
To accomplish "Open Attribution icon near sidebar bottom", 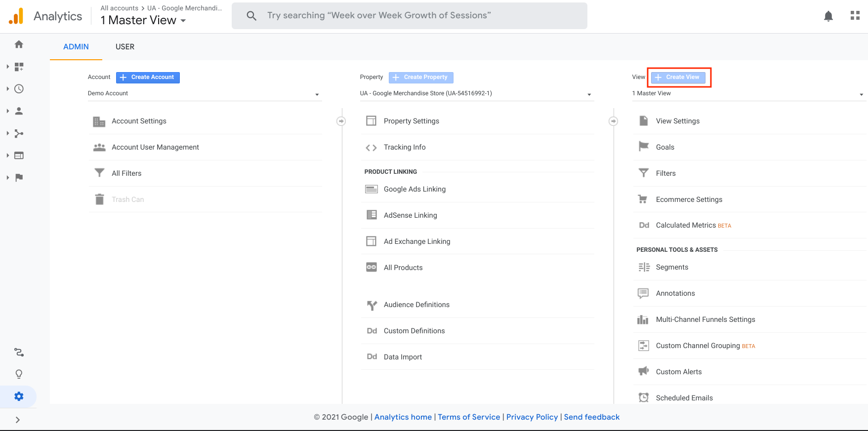I will tap(19, 352).
